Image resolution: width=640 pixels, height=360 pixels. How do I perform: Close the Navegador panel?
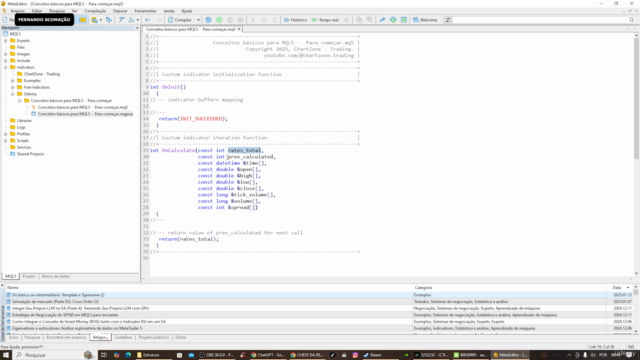click(x=137, y=28)
